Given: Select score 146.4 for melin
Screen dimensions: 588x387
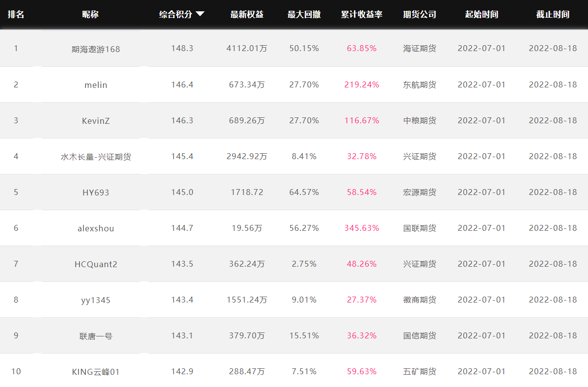Looking at the screenshot, I should 182,84.
